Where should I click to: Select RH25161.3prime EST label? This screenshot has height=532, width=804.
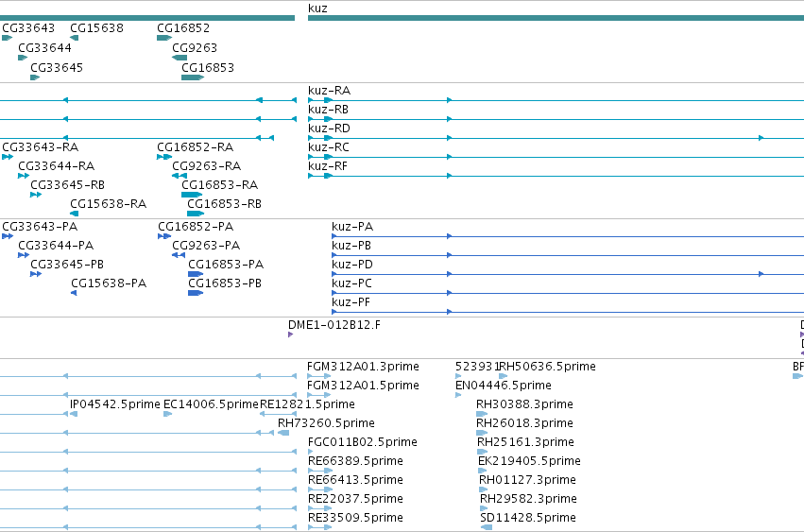pyautogui.click(x=525, y=442)
